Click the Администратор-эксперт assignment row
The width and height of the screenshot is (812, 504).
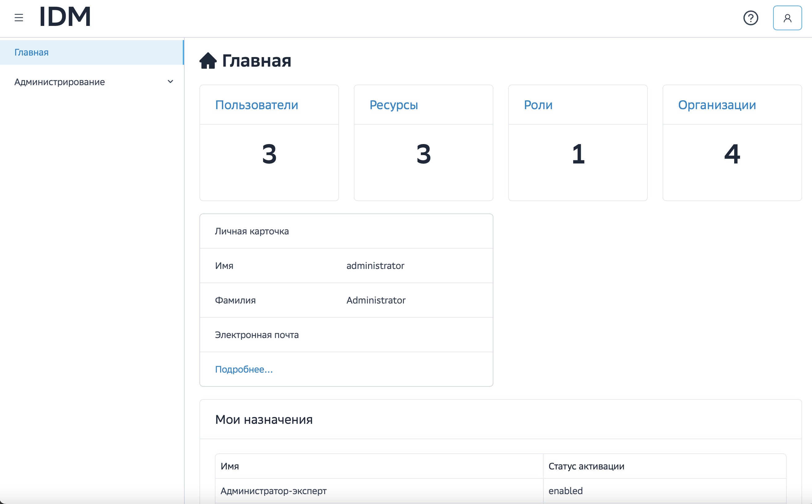point(274,490)
